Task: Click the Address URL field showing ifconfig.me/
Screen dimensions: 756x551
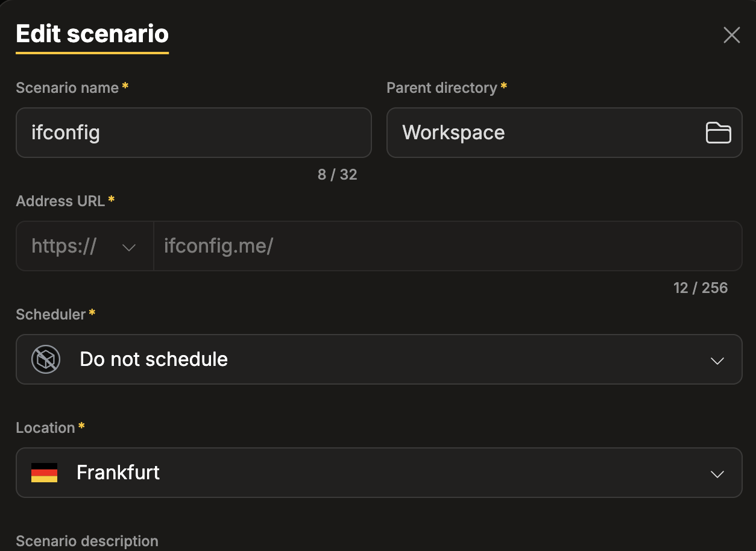Action: [447, 246]
